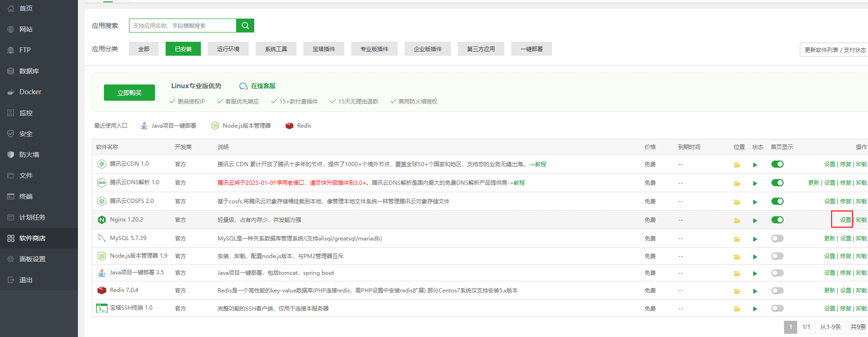868x337 pixels.
Task: Select the 运行环境 category tab
Action: 228,49
